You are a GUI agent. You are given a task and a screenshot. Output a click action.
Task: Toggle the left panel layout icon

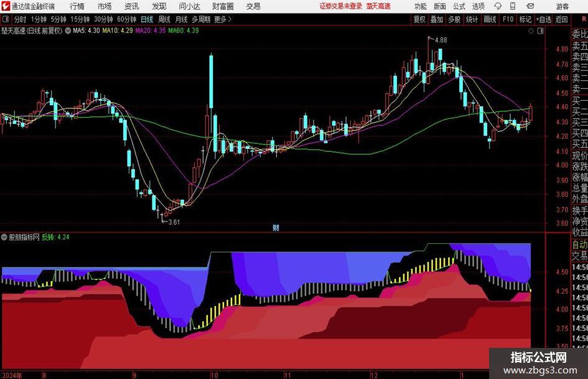click(x=6, y=19)
